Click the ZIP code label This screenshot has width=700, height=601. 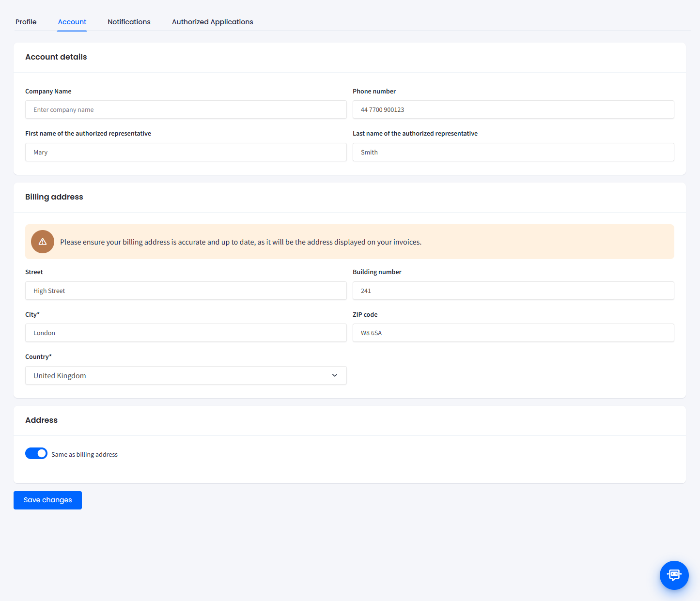point(365,314)
